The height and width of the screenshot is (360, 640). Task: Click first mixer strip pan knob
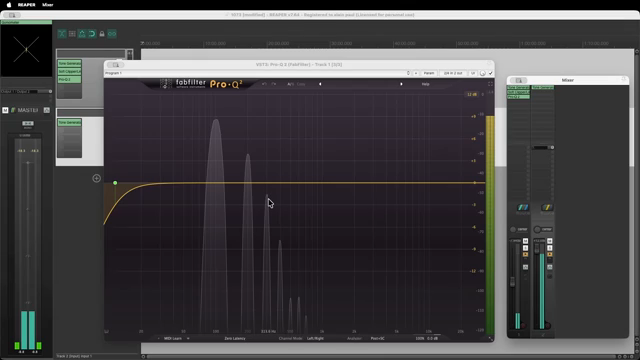(513, 229)
